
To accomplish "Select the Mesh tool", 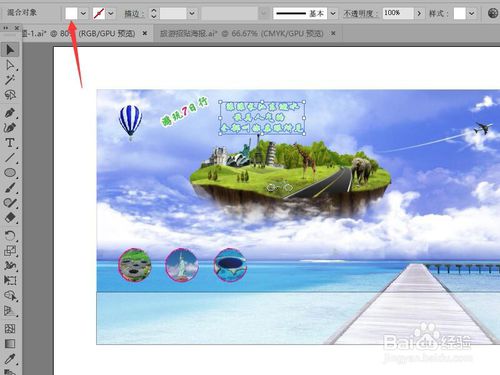I will click(10, 329).
